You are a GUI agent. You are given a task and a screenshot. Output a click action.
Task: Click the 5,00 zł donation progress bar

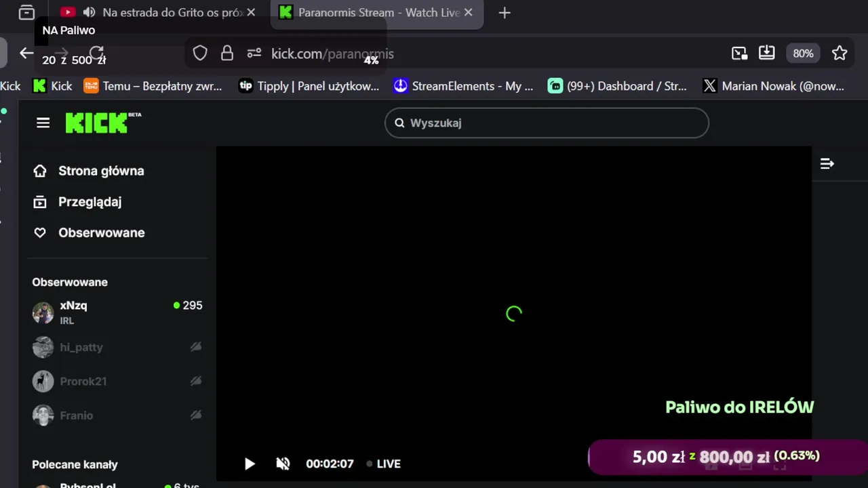click(727, 457)
